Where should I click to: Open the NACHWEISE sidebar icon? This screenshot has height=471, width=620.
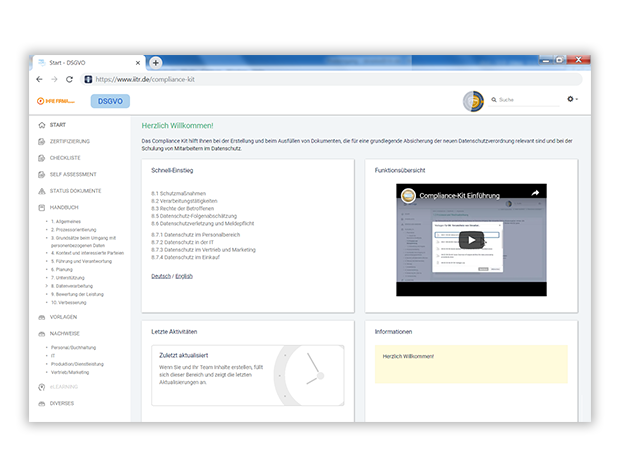click(42, 334)
